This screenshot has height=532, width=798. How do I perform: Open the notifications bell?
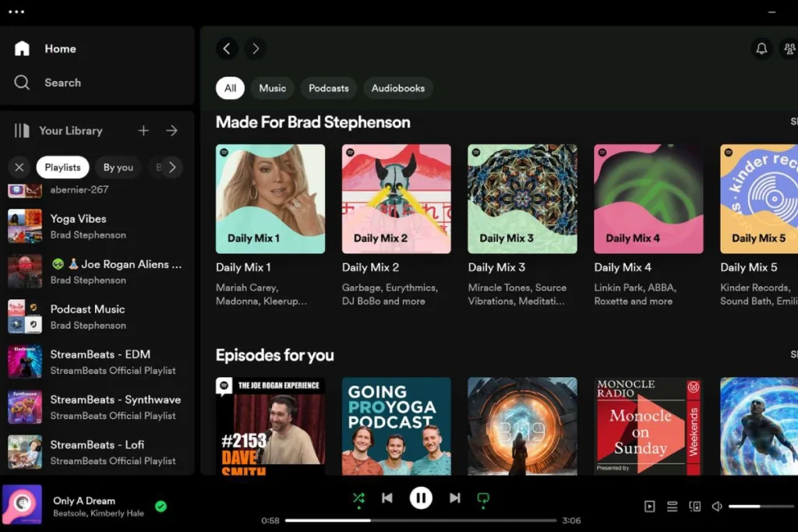coord(761,49)
